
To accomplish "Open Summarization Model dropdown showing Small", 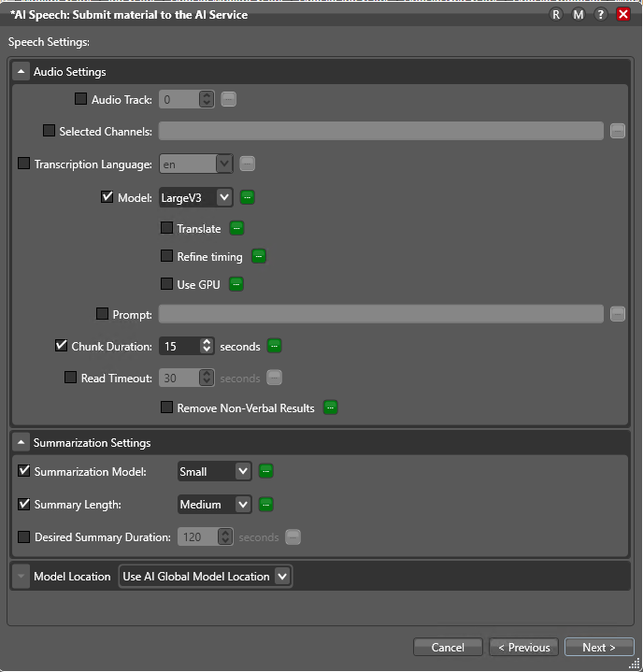I will [x=214, y=471].
